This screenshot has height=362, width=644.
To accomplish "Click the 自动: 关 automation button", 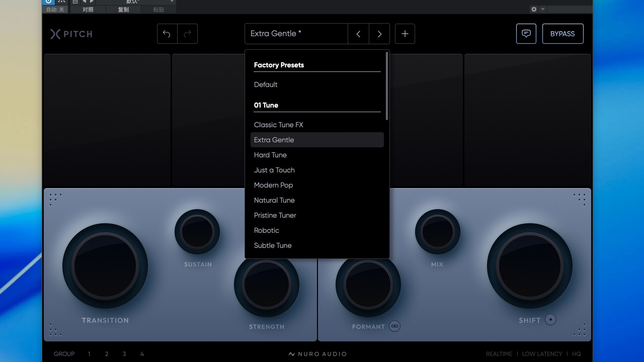I will [55, 10].
